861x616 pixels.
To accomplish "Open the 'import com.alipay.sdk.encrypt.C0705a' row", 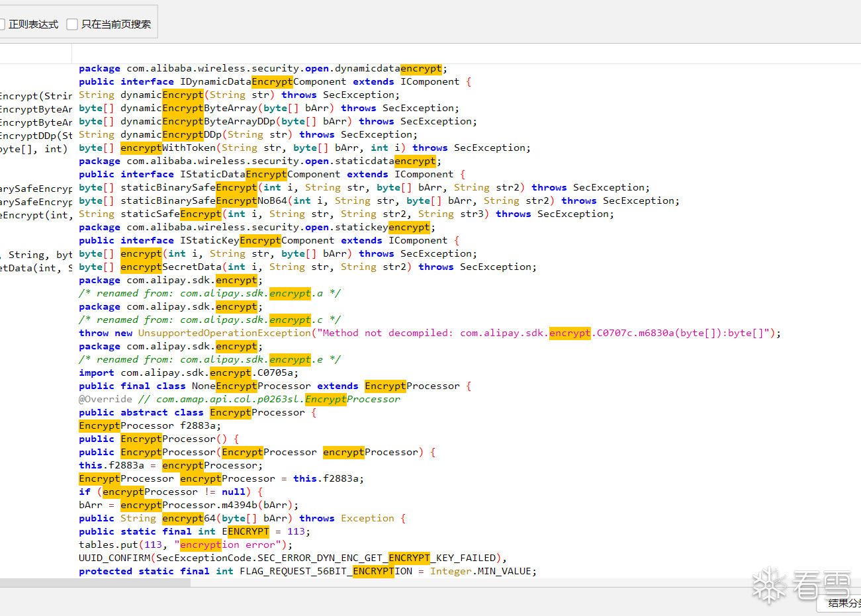I will point(189,373).
